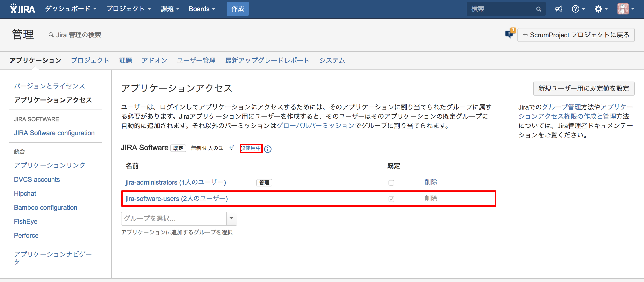This screenshot has width=644, height=282.
Task: Click the グループを選択 input field
Action: tap(174, 218)
